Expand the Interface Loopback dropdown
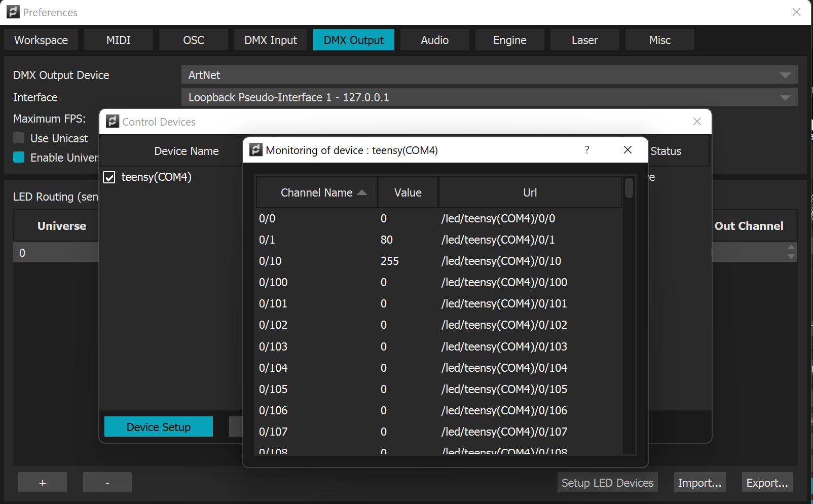 pyautogui.click(x=785, y=97)
